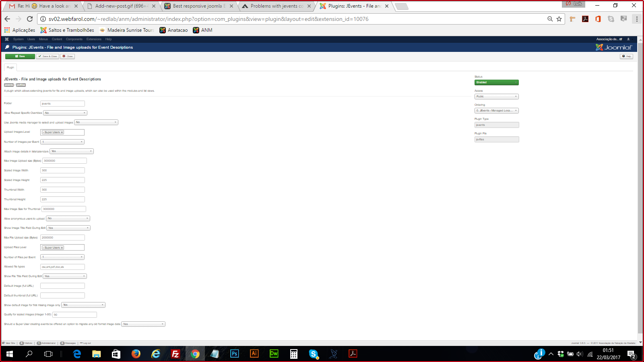Click the Default Image full URL field

point(62,286)
